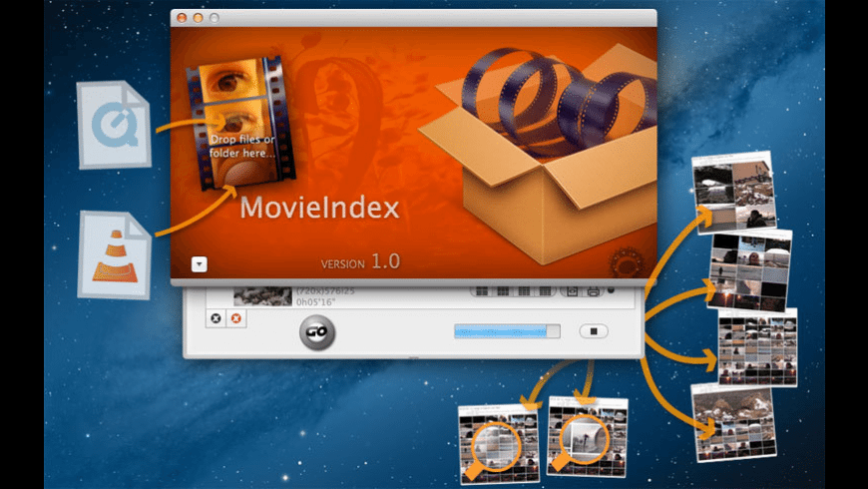Click the gray zoom button in the title bar

point(215,18)
